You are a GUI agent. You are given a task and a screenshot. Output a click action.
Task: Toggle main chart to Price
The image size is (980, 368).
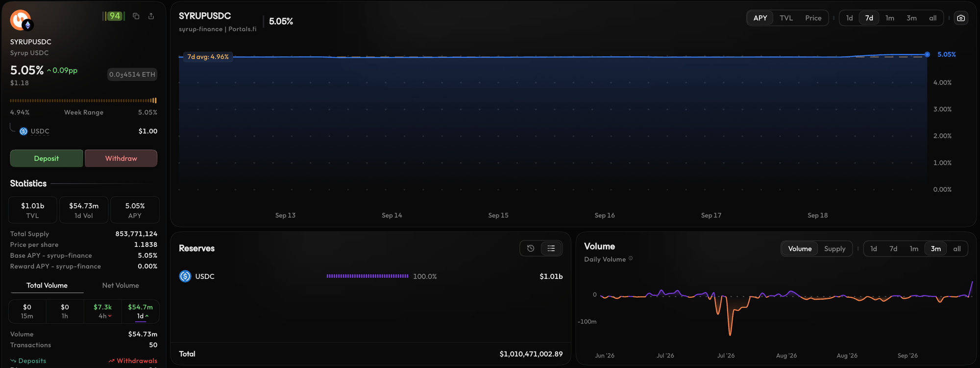click(x=813, y=18)
